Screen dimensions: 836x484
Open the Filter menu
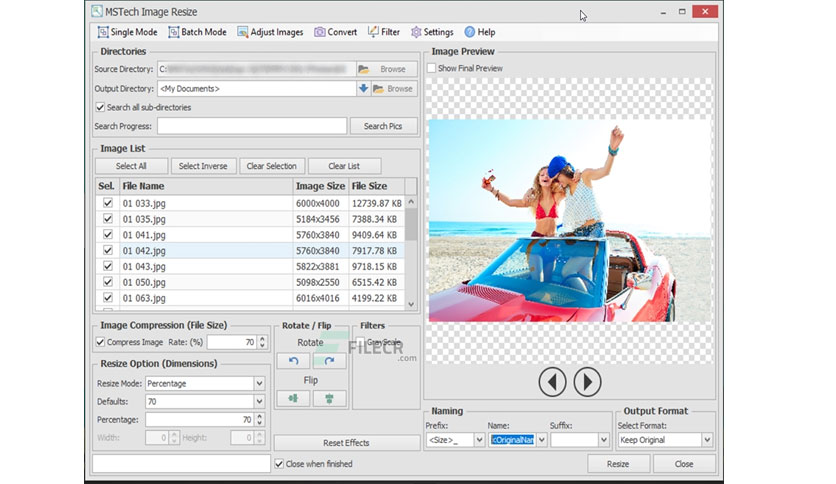[x=384, y=32]
